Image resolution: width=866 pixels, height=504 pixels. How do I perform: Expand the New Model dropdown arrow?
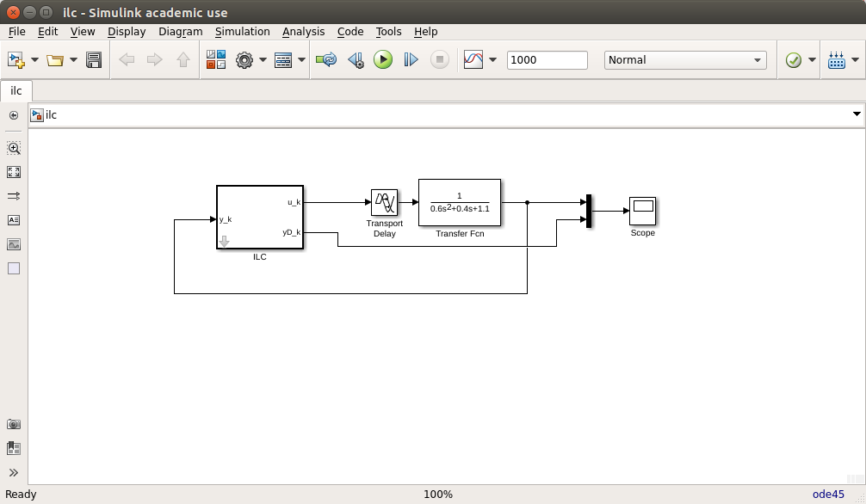point(34,59)
